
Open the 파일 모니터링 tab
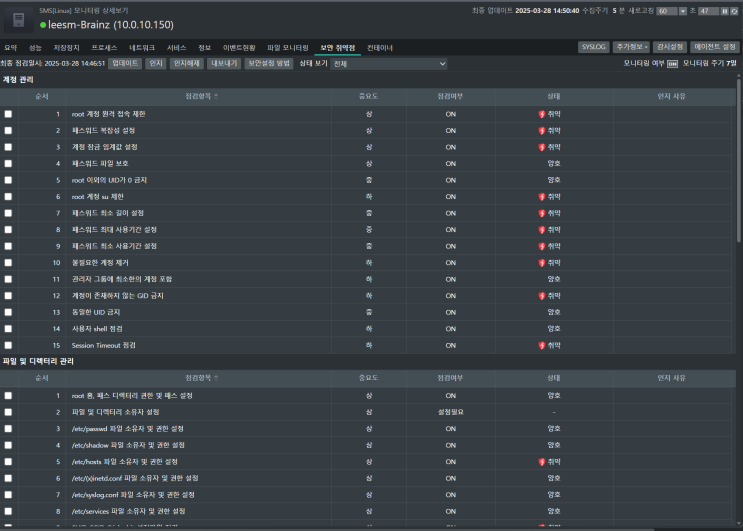pos(288,48)
